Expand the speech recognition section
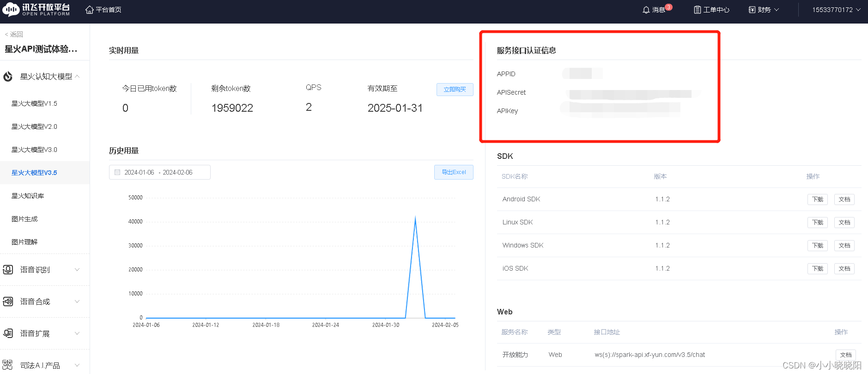868x374 pixels. click(77, 270)
